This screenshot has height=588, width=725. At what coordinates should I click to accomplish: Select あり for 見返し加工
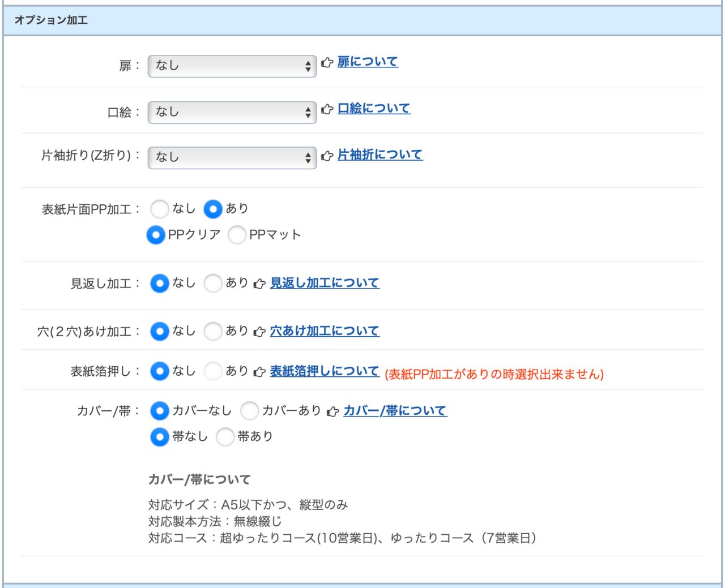(213, 283)
